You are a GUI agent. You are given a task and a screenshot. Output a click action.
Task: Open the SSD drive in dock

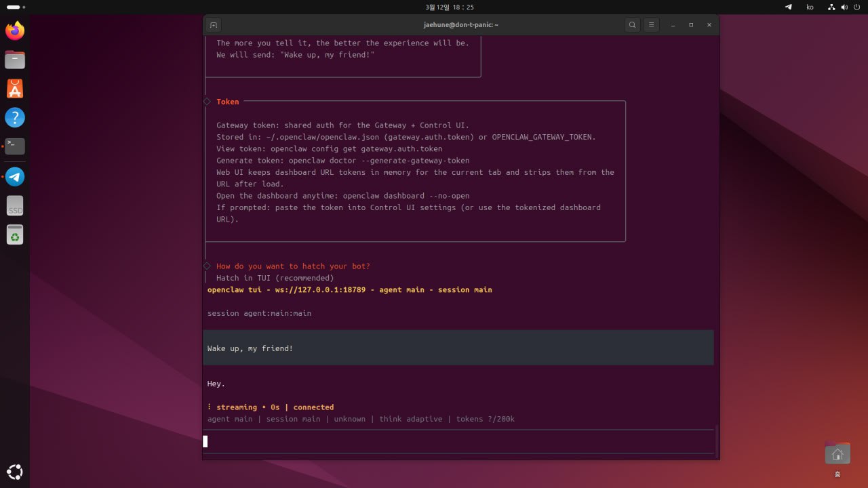point(15,206)
